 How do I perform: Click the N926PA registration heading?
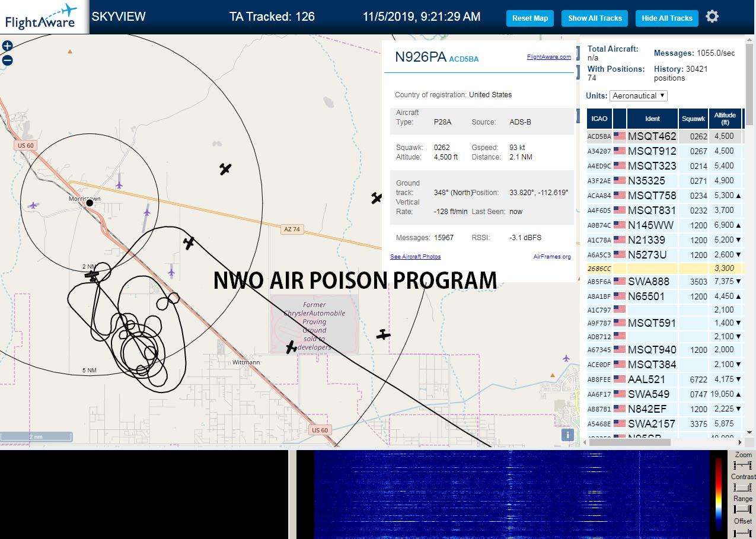[420, 57]
